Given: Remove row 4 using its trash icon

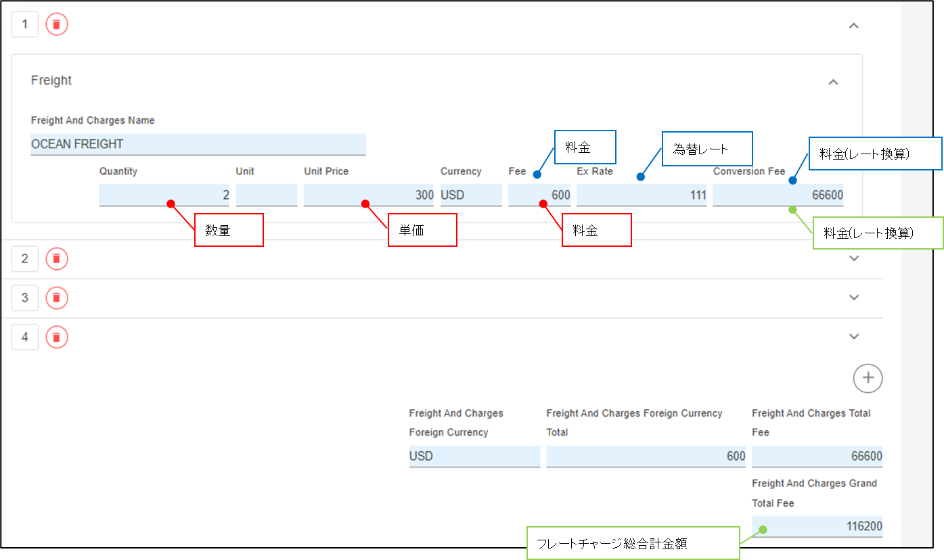Looking at the screenshot, I should pos(57,337).
